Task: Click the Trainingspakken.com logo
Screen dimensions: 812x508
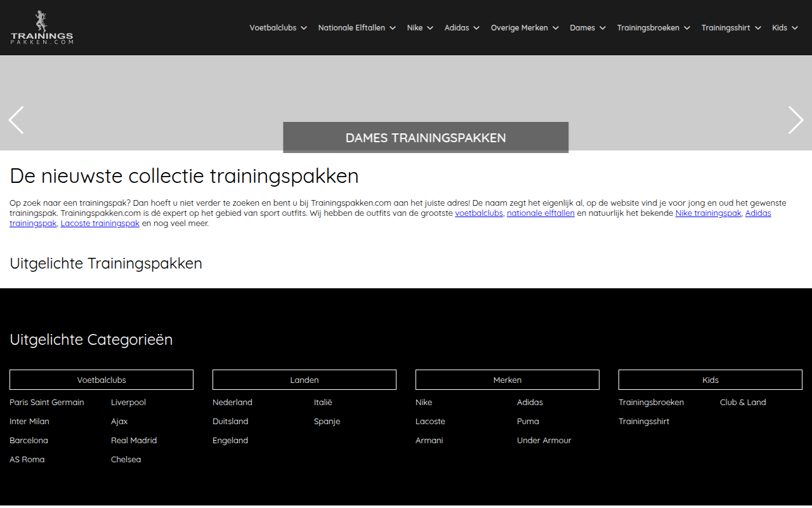Action: click(42, 27)
